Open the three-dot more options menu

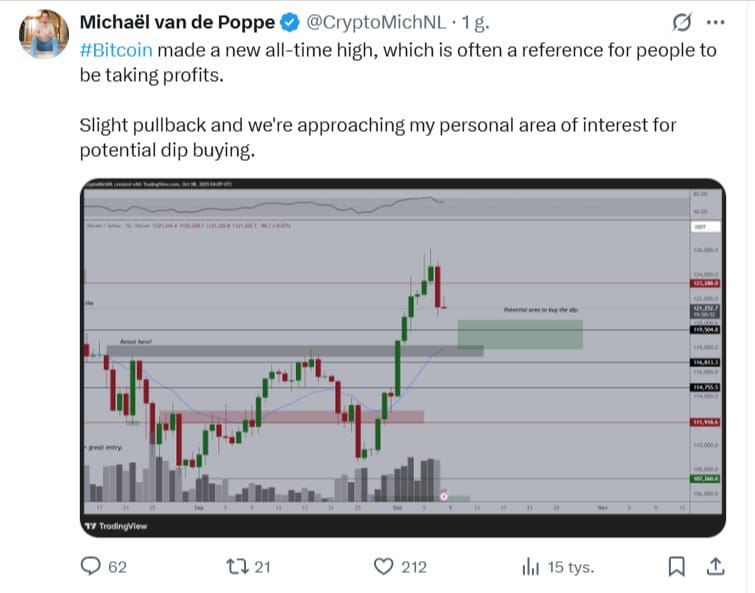pos(715,22)
